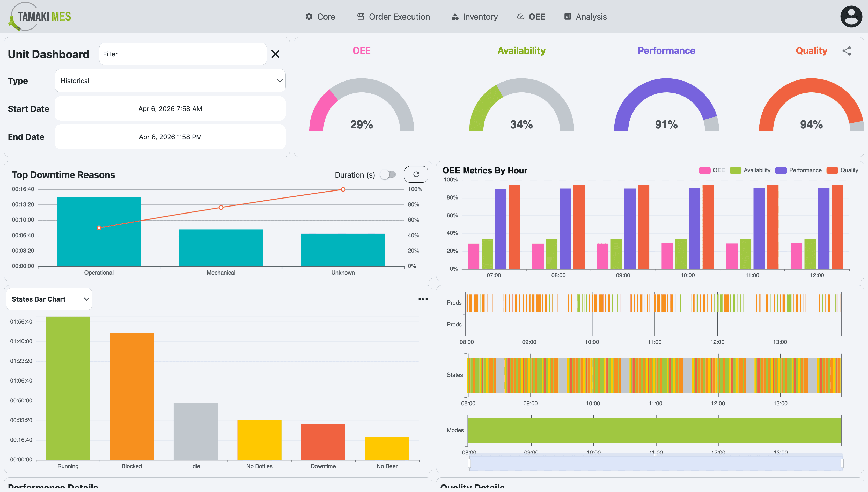Click the Performance heading above the gauge

click(x=666, y=51)
